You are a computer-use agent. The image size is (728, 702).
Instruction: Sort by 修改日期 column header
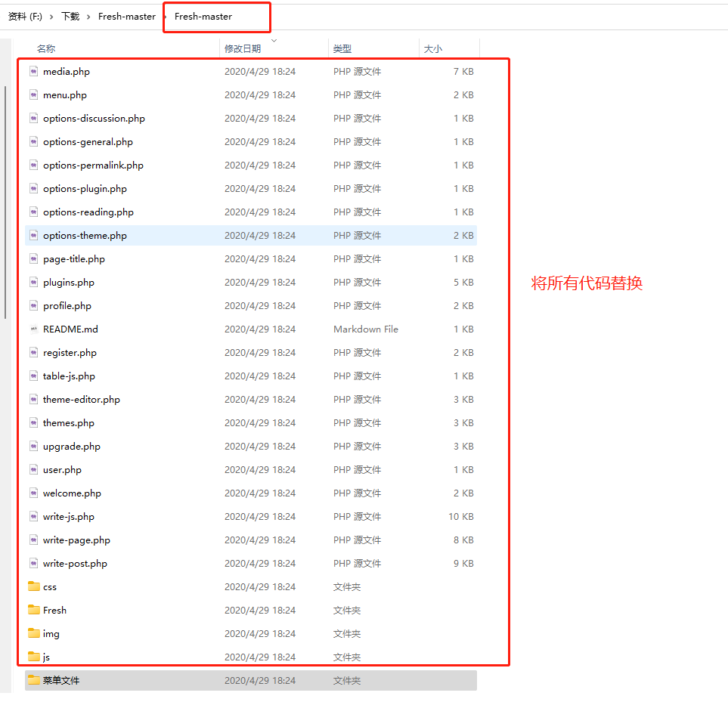click(x=243, y=48)
